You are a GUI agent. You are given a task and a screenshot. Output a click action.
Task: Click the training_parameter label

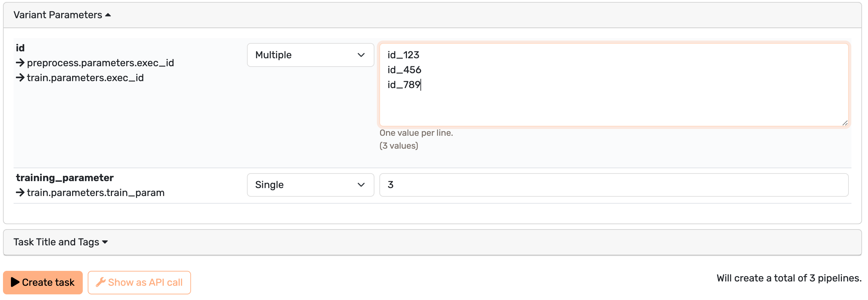click(x=65, y=178)
